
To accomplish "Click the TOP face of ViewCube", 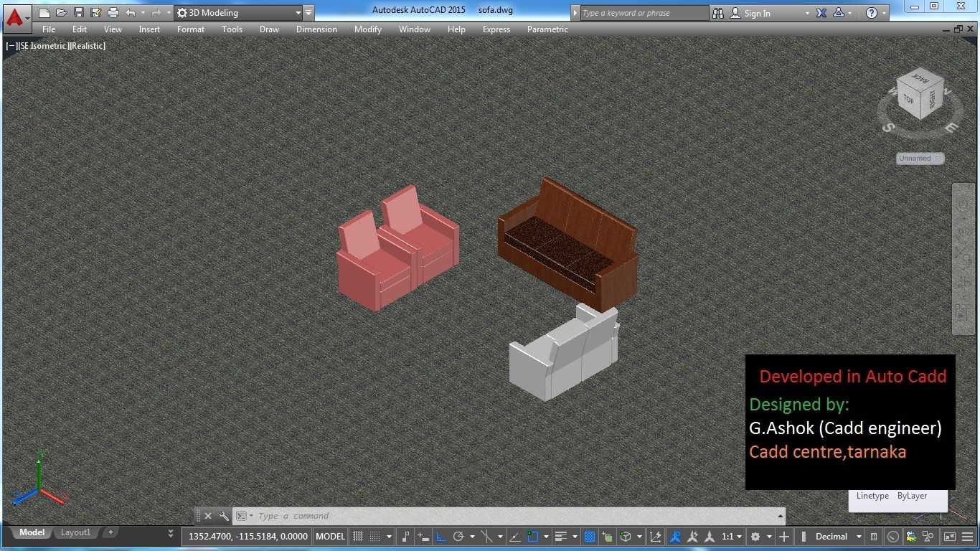I will [x=908, y=99].
